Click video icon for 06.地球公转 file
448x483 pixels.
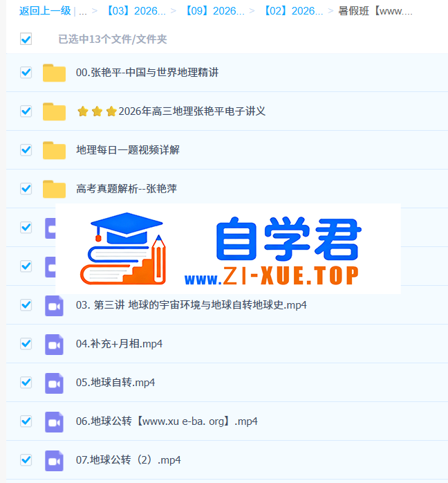(54, 422)
